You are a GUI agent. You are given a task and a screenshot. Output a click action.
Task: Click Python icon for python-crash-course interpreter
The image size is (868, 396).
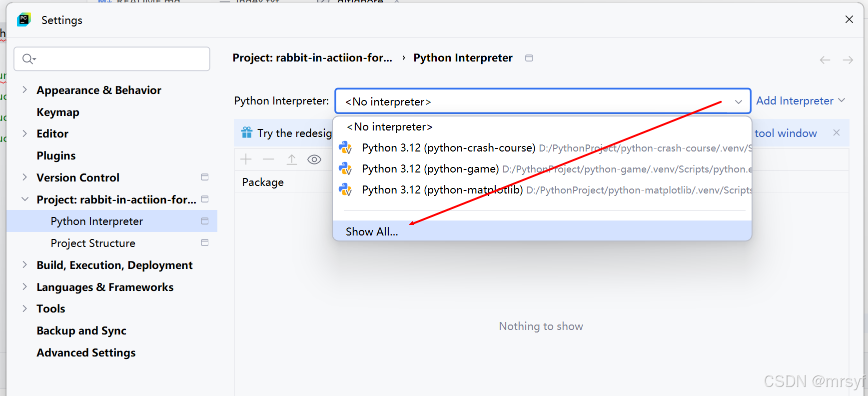click(345, 148)
